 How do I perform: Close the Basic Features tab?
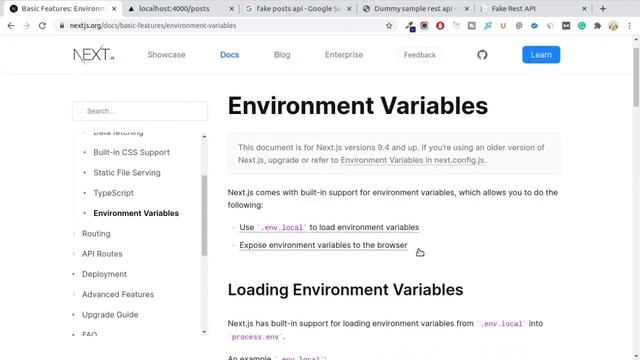114,9
